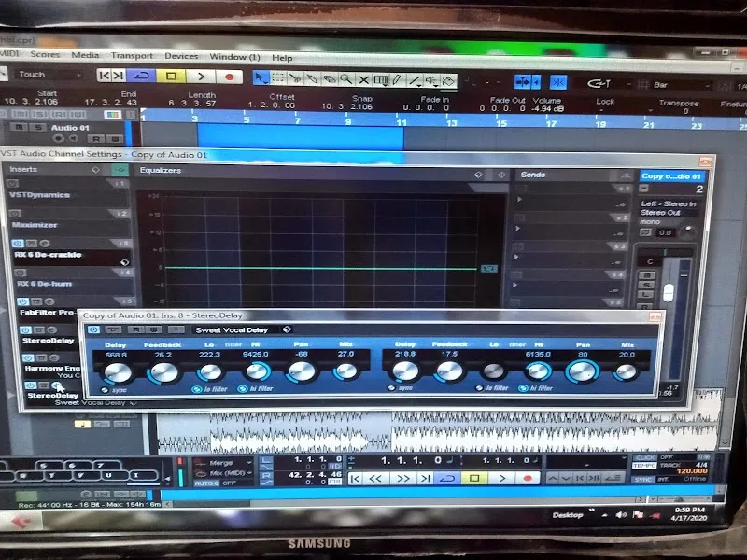747x560 pixels.
Task: Bypass FabFilter Pro insert power button
Action: [x=22, y=301]
